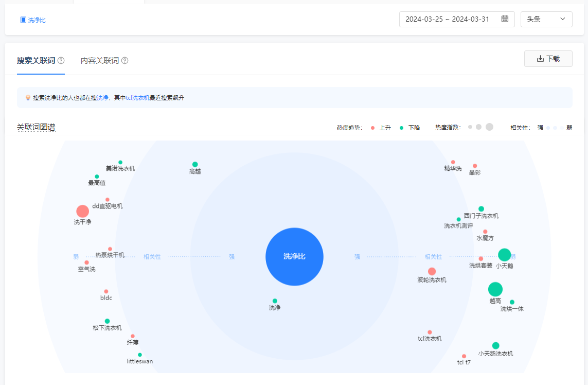Click the 热泵烘干机 keyword label
Image resolution: width=588 pixels, height=385 pixels.
click(x=110, y=255)
